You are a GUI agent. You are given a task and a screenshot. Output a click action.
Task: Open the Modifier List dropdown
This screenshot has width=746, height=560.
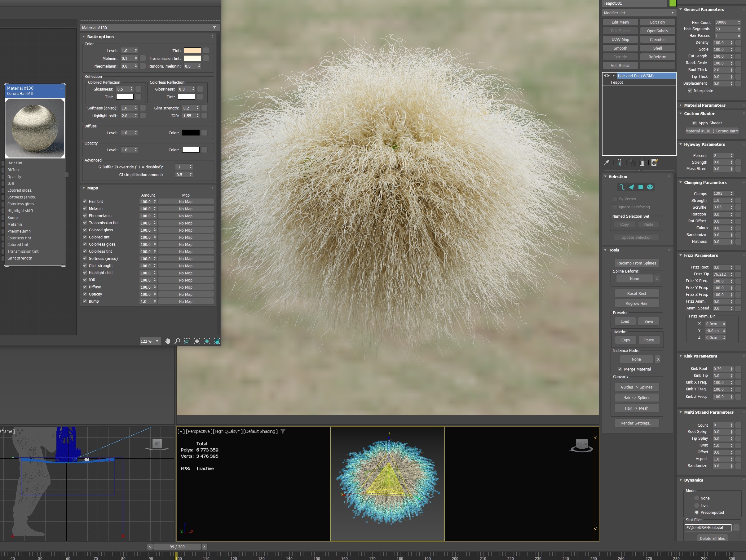tap(639, 13)
